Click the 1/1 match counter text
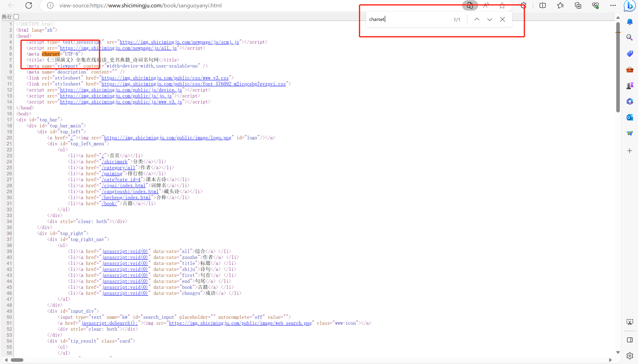 (x=457, y=20)
